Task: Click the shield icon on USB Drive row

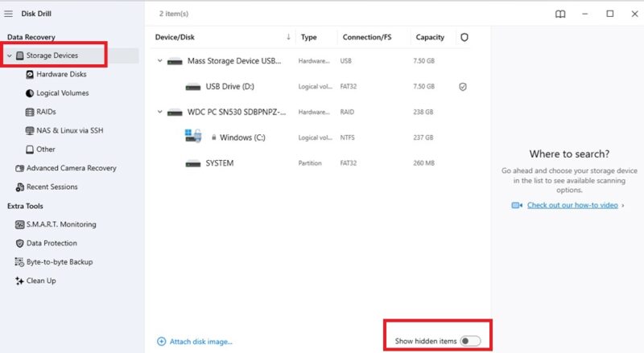Action: click(x=463, y=87)
